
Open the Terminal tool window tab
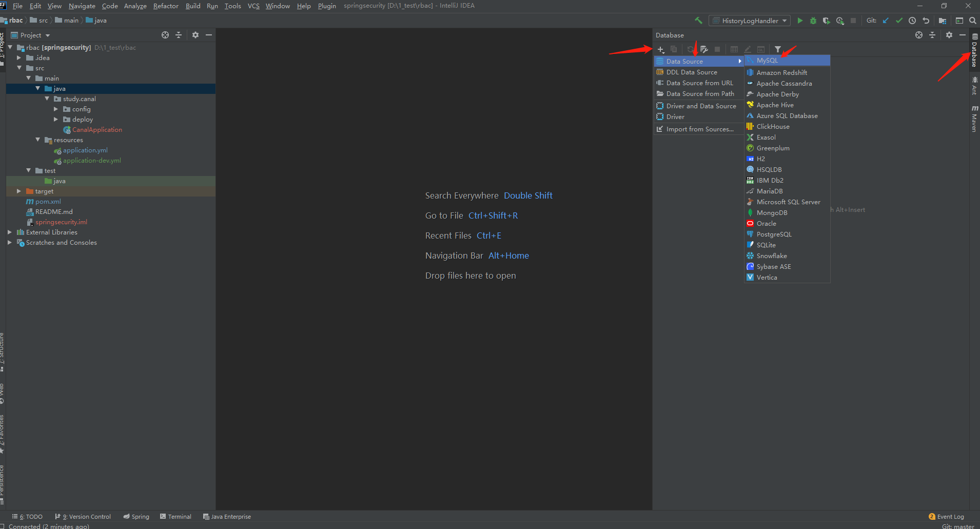coord(175,517)
